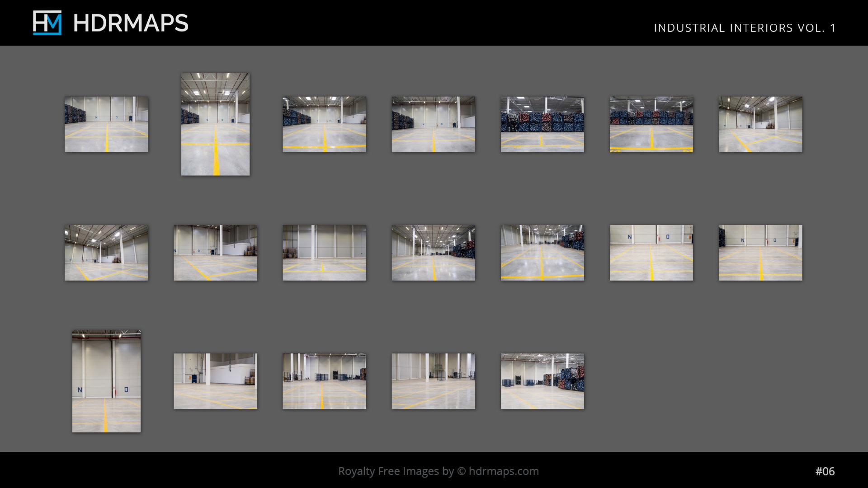Open fourth middle-row long hall perspective thumbnail

pos(433,253)
